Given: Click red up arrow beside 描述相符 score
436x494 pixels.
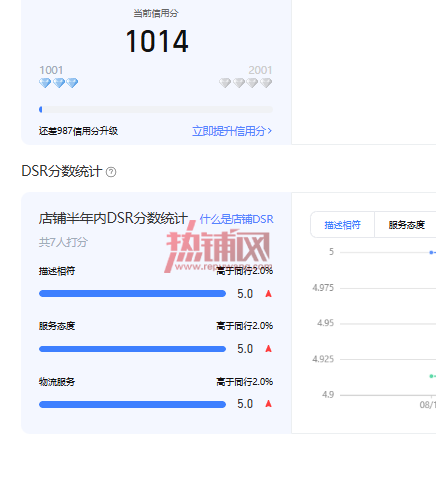Looking at the screenshot, I should pyautogui.click(x=268, y=294).
